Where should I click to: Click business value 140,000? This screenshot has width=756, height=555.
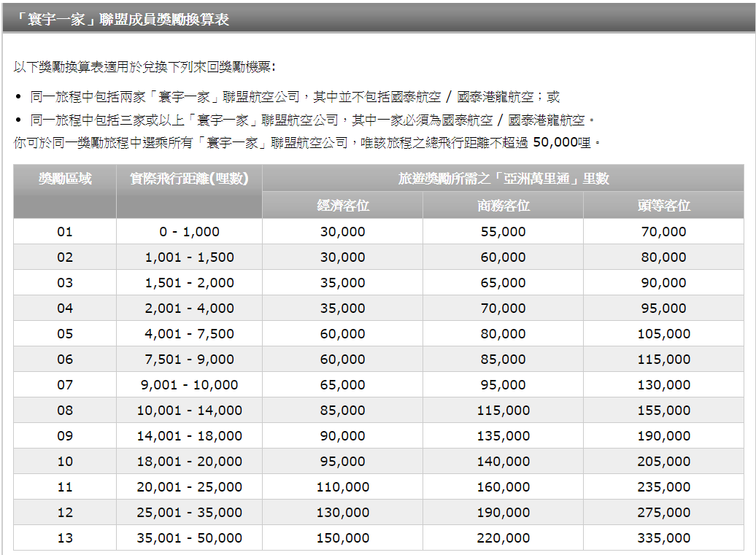pyautogui.click(x=504, y=462)
